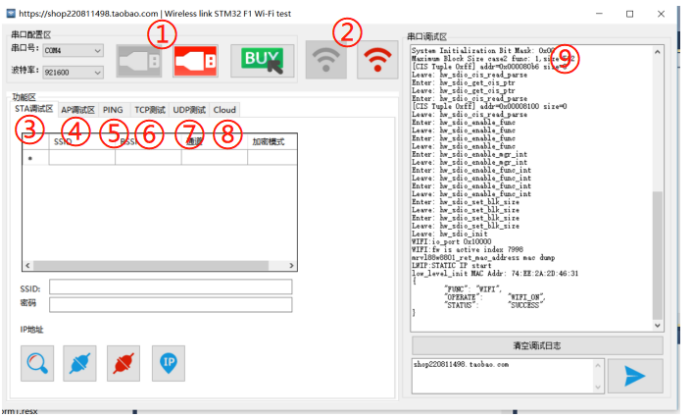Click the 加密模式 column header

pos(272,142)
